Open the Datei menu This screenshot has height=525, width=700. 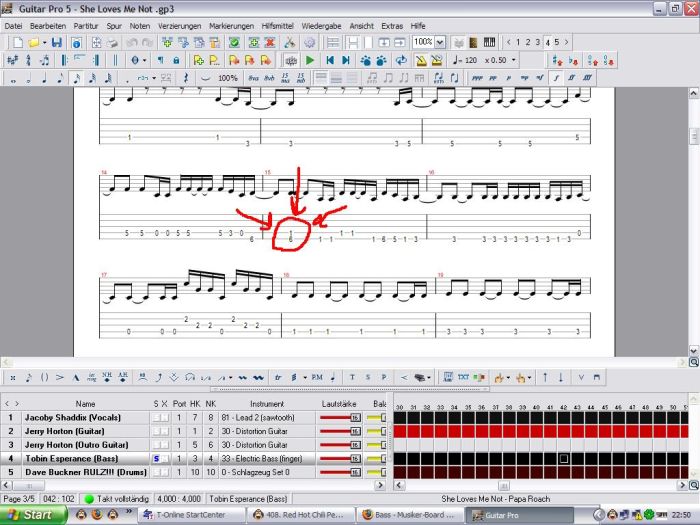13,26
